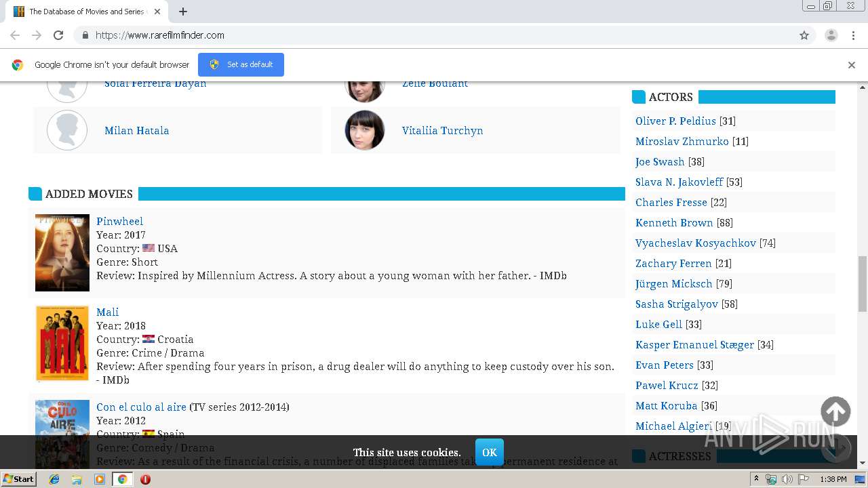The image size is (868, 488).
Task: Click the Mali movie poster
Action: 62,344
